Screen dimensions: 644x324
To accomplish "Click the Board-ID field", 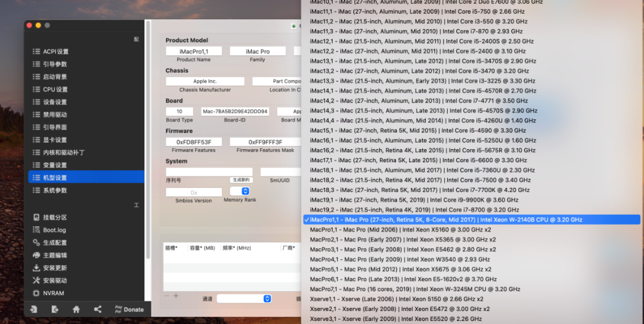I will [x=235, y=112].
